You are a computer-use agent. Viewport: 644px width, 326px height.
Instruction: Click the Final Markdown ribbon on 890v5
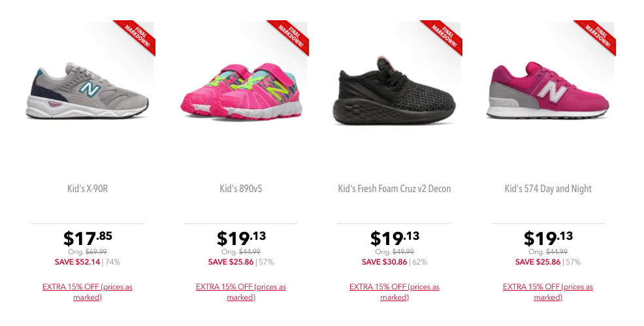289,37
